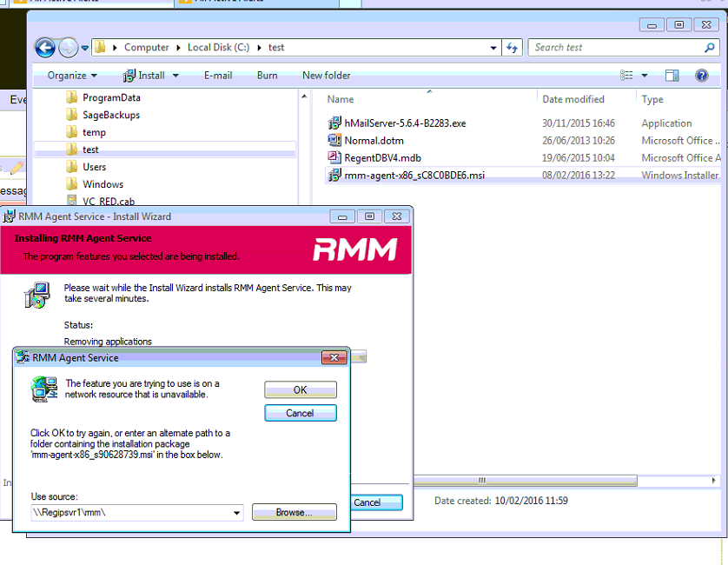Click OK to retry network resource
Image resolution: width=728 pixels, height=565 pixels.
301,389
